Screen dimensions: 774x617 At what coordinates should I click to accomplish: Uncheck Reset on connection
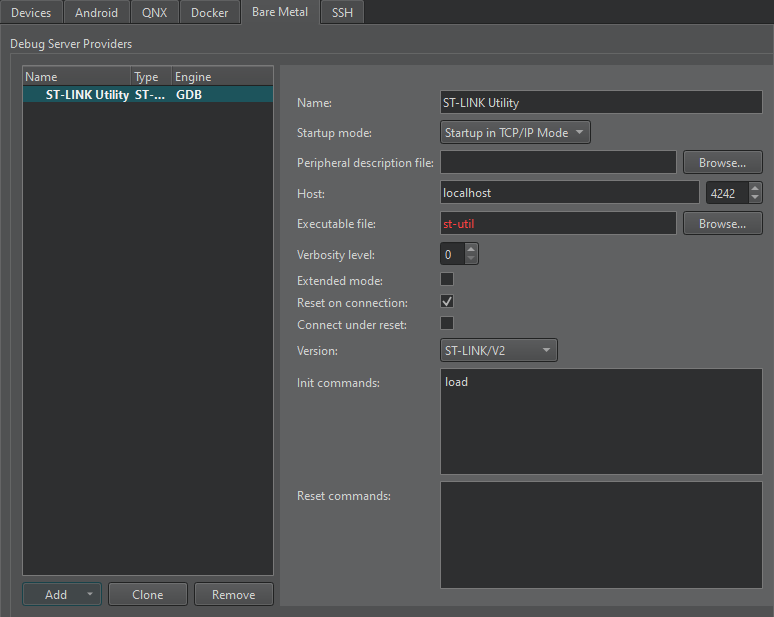pyautogui.click(x=447, y=301)
